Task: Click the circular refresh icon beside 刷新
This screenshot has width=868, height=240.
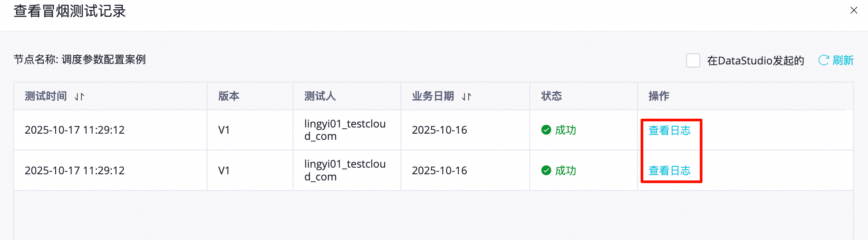Action: click(823, 60)
